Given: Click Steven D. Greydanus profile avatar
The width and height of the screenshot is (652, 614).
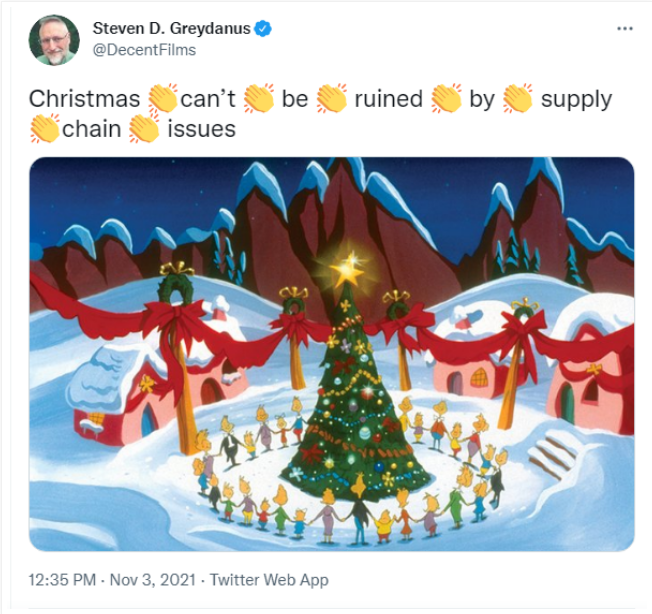Looking at the screenshot, I should click(x=55, y=40).
